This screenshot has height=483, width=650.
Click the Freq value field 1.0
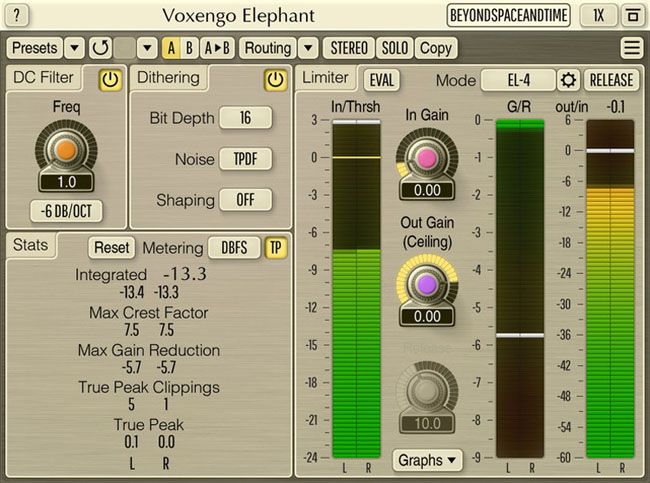click(x=66, y=182)
